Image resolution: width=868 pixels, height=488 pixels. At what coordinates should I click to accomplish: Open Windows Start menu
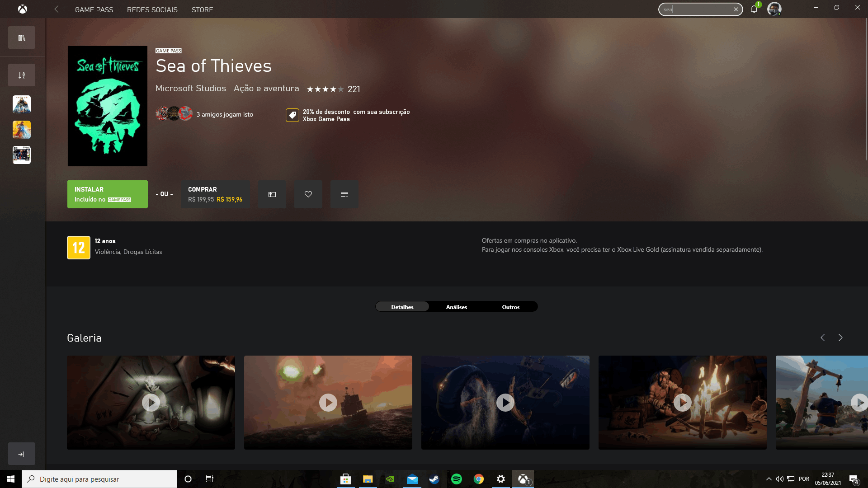click(x=11, y=479)
